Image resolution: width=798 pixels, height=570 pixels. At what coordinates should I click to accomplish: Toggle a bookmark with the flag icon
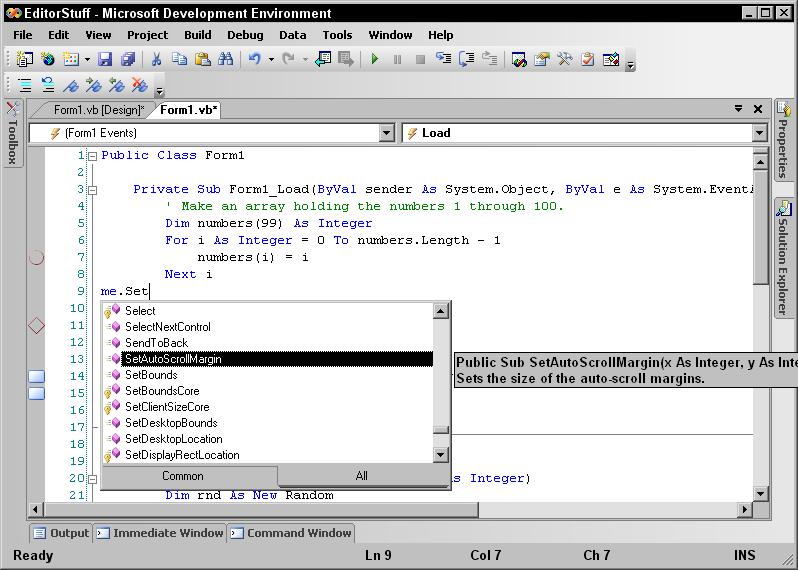click(x=71, y=84)
